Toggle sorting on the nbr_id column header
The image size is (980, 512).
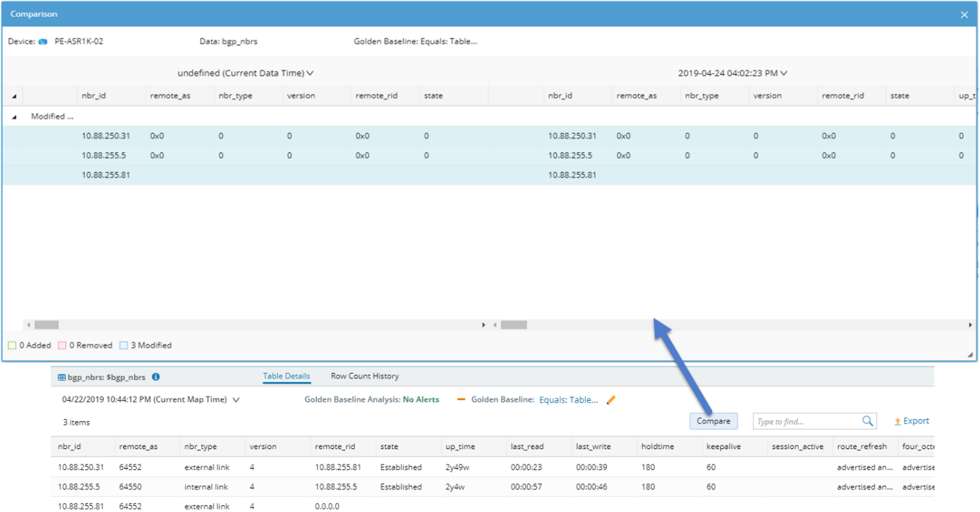click(x=95, y=95)
